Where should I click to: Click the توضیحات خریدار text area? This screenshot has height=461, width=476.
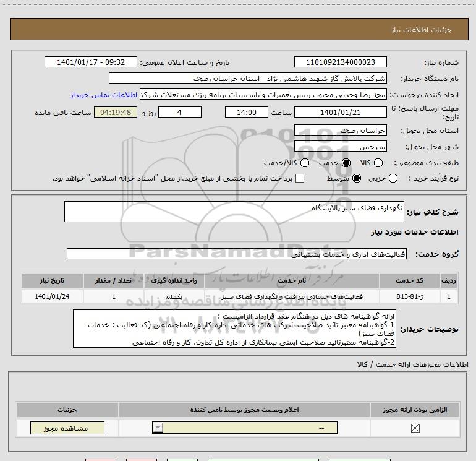tap(234, 329)
